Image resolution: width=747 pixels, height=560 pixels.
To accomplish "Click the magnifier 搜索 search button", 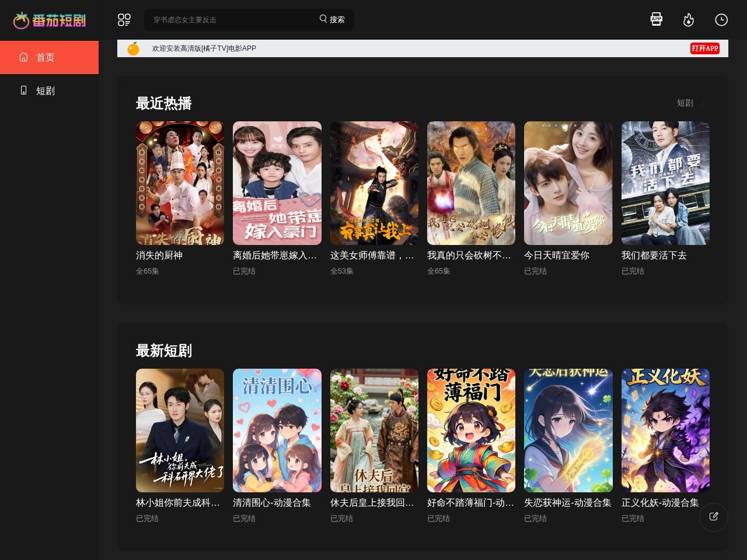I will tap(332, 19).
